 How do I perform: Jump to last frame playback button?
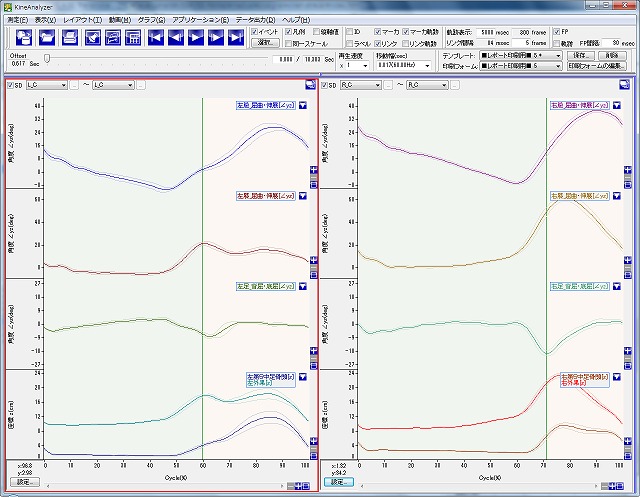tap(236, 38)
